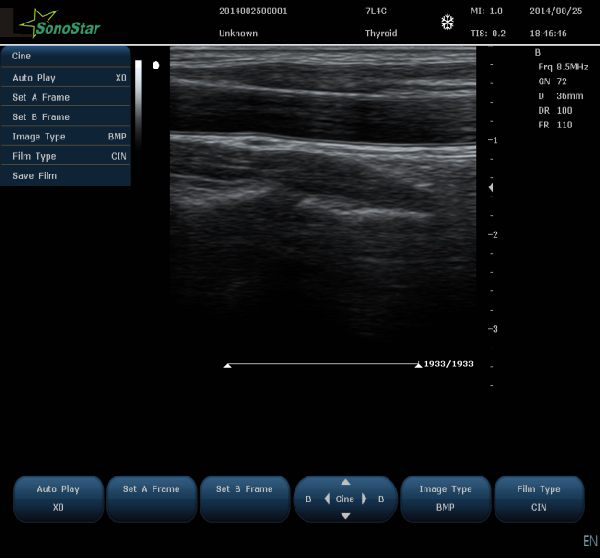Open the bottom Image Type BMP button

pos(446,498)
